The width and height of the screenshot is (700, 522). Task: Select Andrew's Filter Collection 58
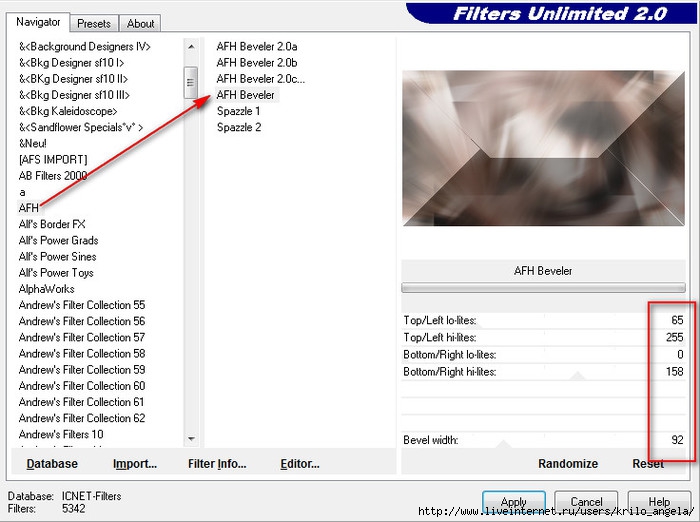[82, 353]
